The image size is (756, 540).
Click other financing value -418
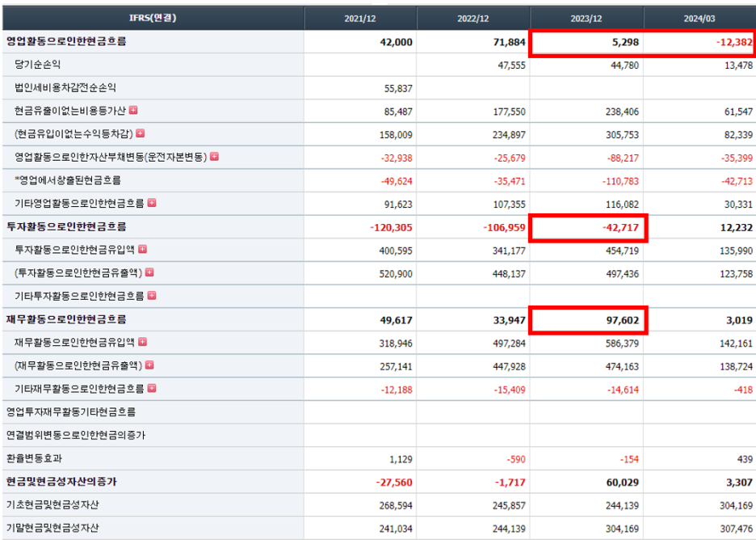(x=743, y=390)
